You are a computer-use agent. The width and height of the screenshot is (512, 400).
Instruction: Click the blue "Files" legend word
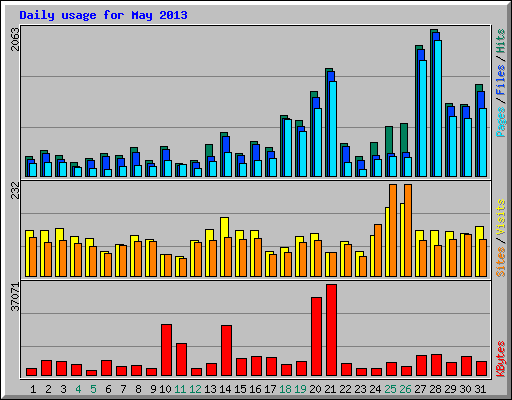pos(501,79)
